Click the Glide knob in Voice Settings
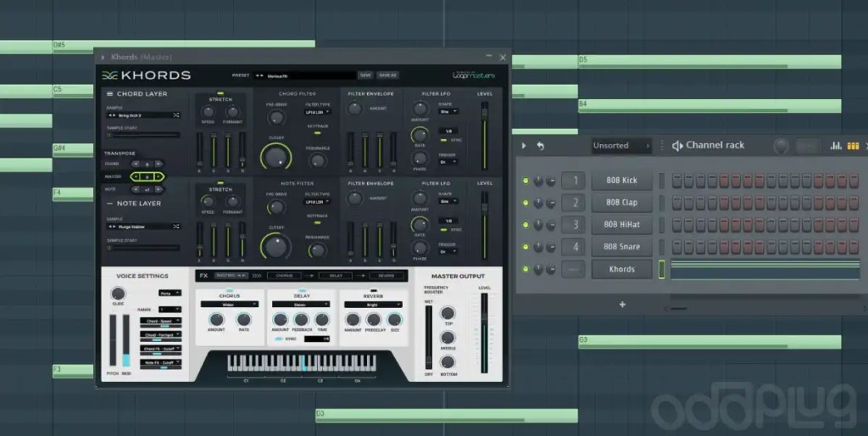 click(x=118, y=293)
